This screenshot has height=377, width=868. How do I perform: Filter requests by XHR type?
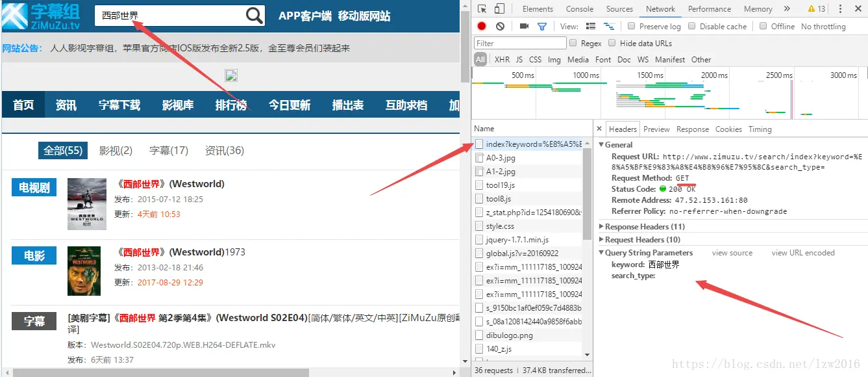(x=502, y=59)
